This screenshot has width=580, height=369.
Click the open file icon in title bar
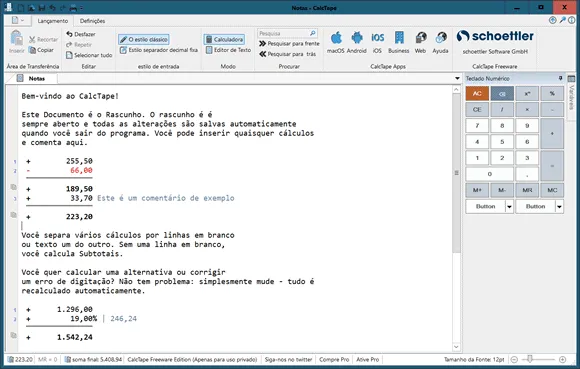coord(31,7)
